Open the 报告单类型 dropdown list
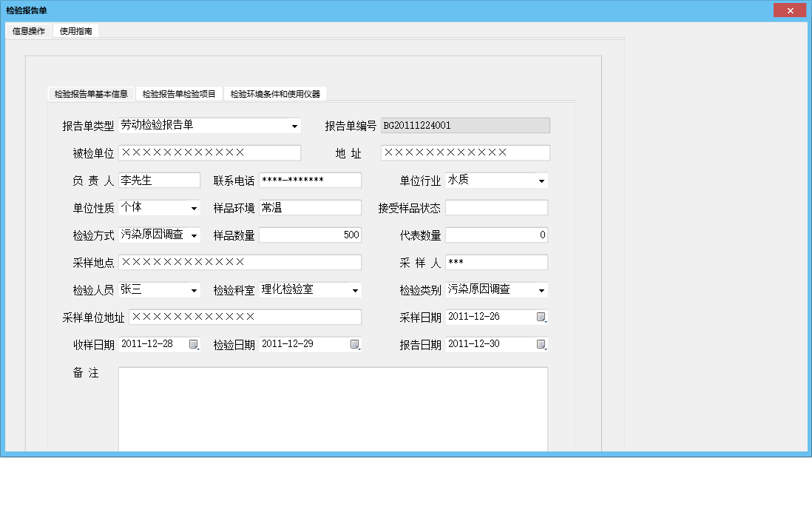This screenshot has width=812, height=521. (x=294, y=126)
